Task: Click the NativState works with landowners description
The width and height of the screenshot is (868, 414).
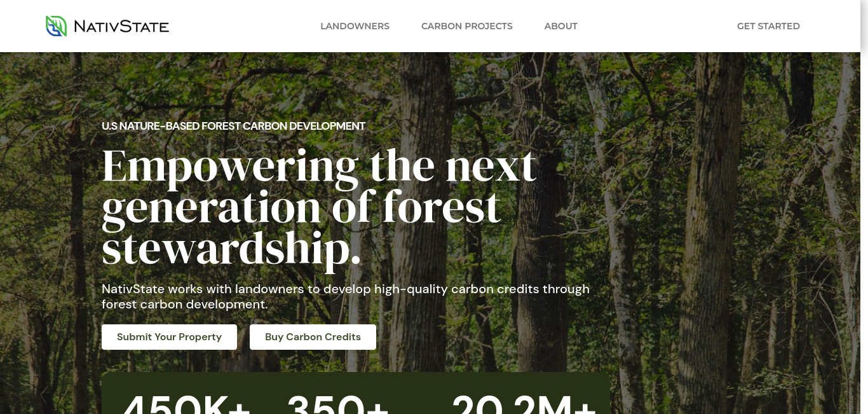Action: coord(346,296)
